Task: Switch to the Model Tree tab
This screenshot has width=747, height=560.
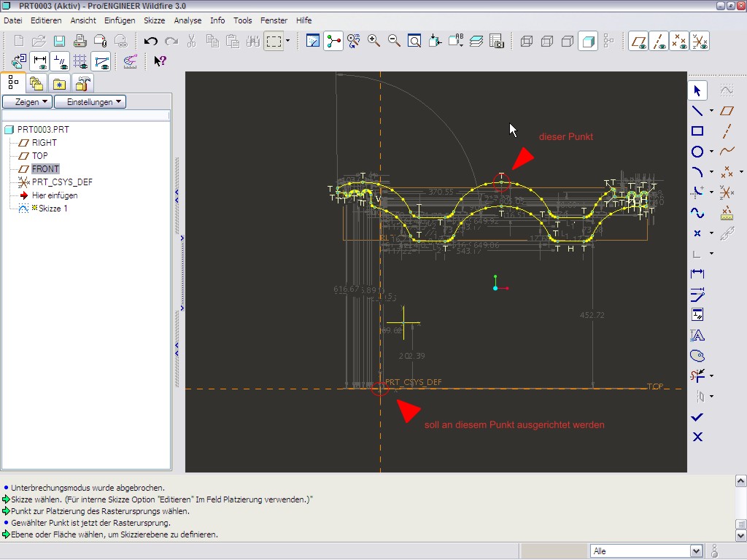Action: pyautogui.click(x=13, y=83)
